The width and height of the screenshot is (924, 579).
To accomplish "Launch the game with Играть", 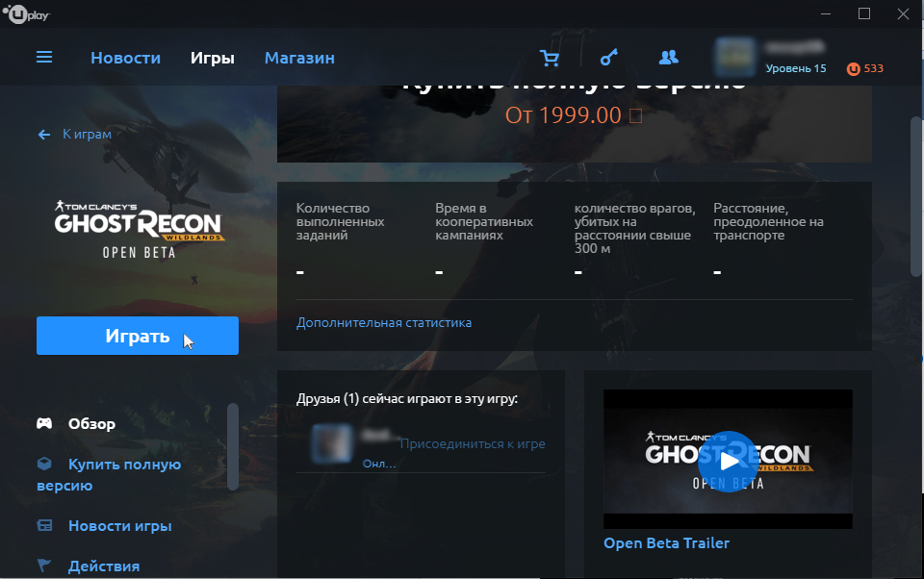I will (x=138, y=336).
